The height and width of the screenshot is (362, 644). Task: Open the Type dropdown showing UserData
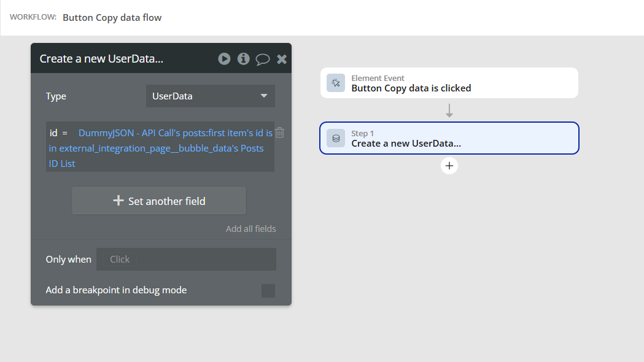(x=203, y=96)
